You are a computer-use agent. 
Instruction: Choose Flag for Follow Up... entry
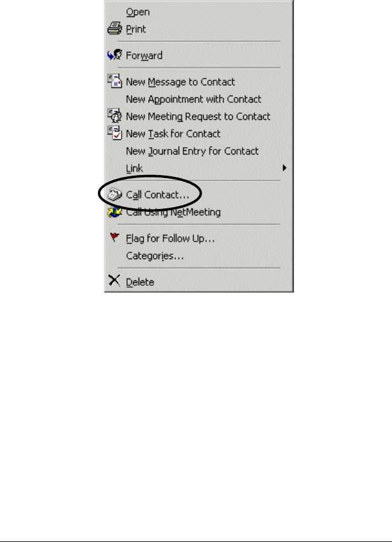click(x=170, y=239)
